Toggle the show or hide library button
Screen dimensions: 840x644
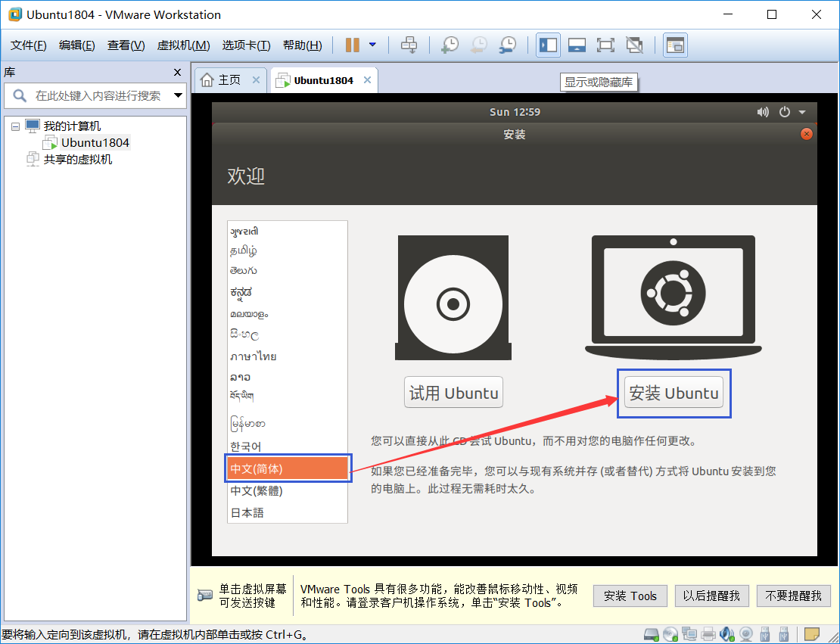(548, 45)
